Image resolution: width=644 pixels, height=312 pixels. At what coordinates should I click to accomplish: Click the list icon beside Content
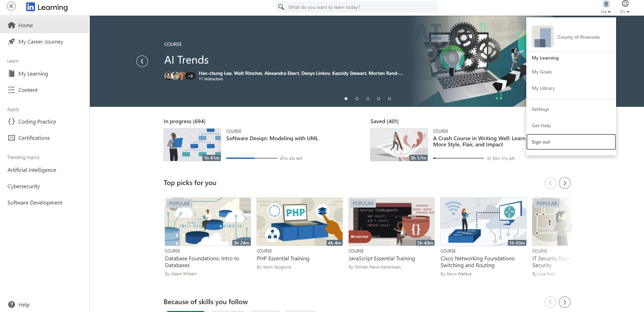pos(12,90)
